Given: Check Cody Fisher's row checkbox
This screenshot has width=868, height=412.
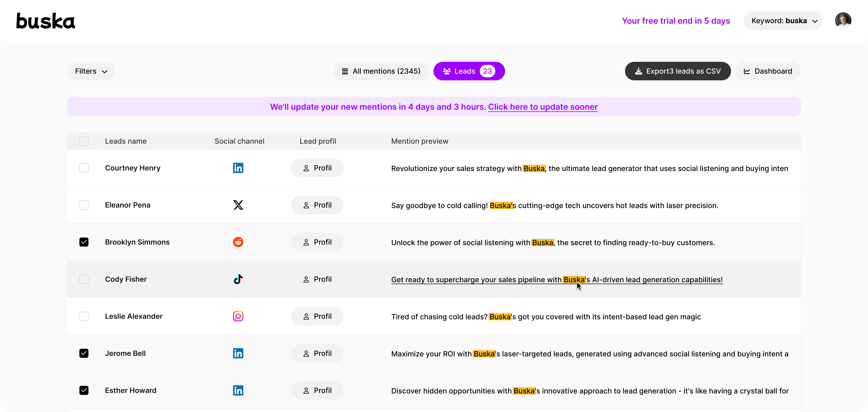Looking at the screenshot, I should coord(84,279).
